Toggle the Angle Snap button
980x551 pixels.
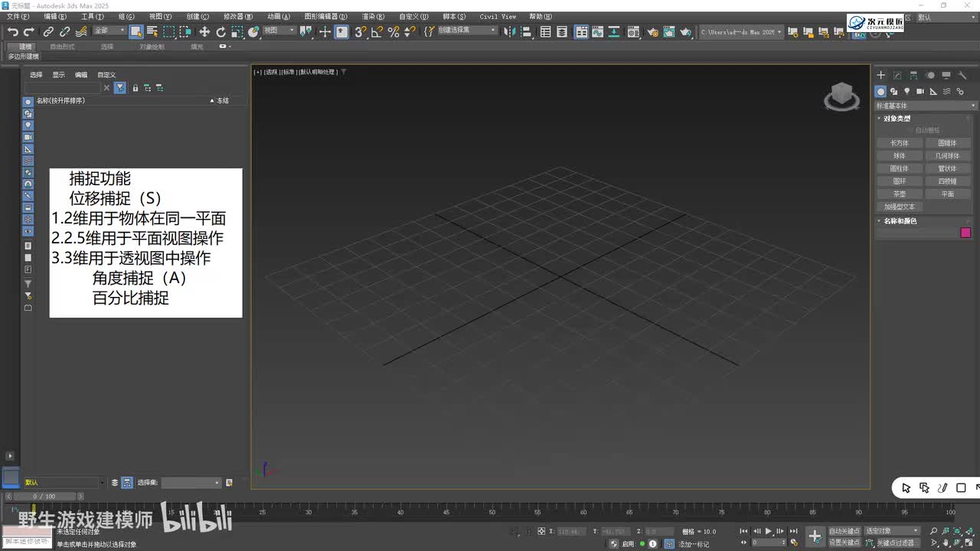click(x=377, y=31)
